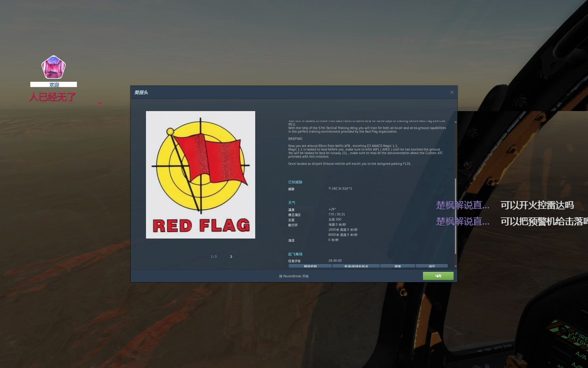
Task: Click the mission start time 18:40:00
Action: [335, 261]
